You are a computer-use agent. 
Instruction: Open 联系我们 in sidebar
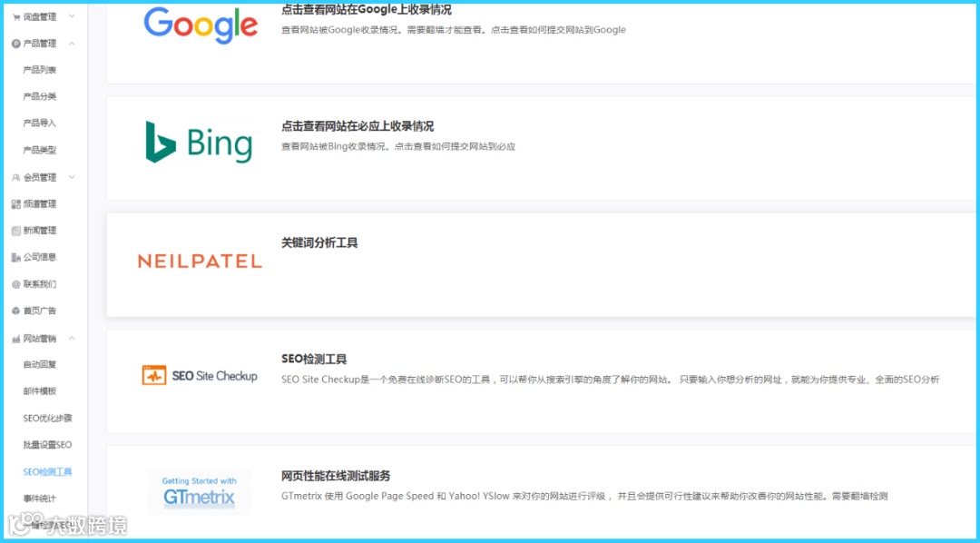(x=40, y=284)
